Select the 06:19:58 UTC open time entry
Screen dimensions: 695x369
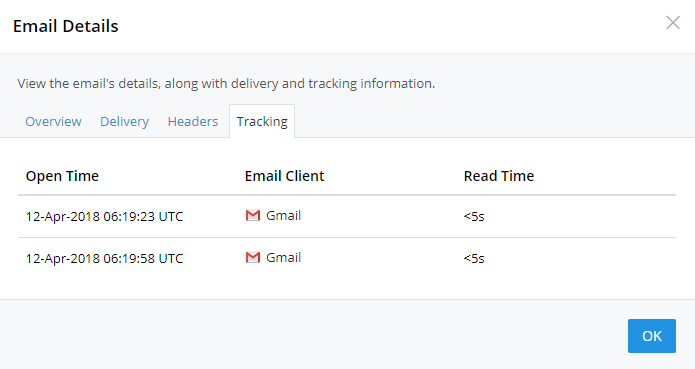point(104,258)
